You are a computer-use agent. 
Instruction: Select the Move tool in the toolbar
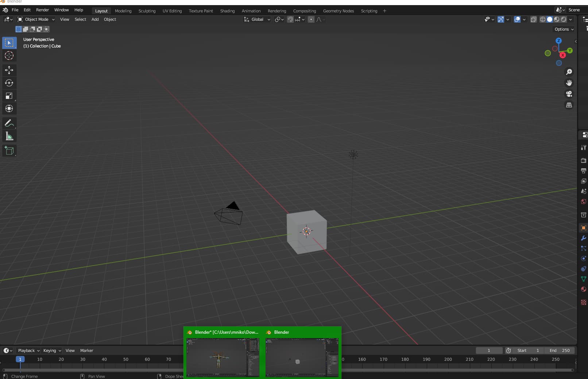click(x=9, y=70)
